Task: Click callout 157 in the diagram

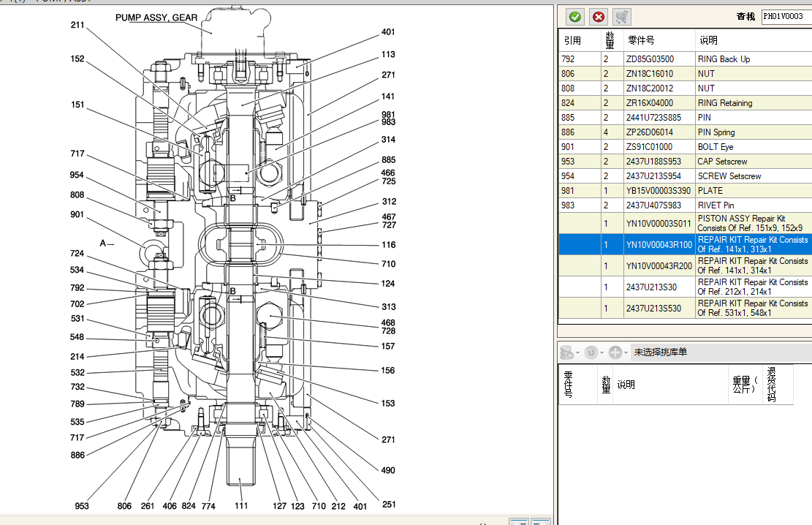Action: click(388, 347)
